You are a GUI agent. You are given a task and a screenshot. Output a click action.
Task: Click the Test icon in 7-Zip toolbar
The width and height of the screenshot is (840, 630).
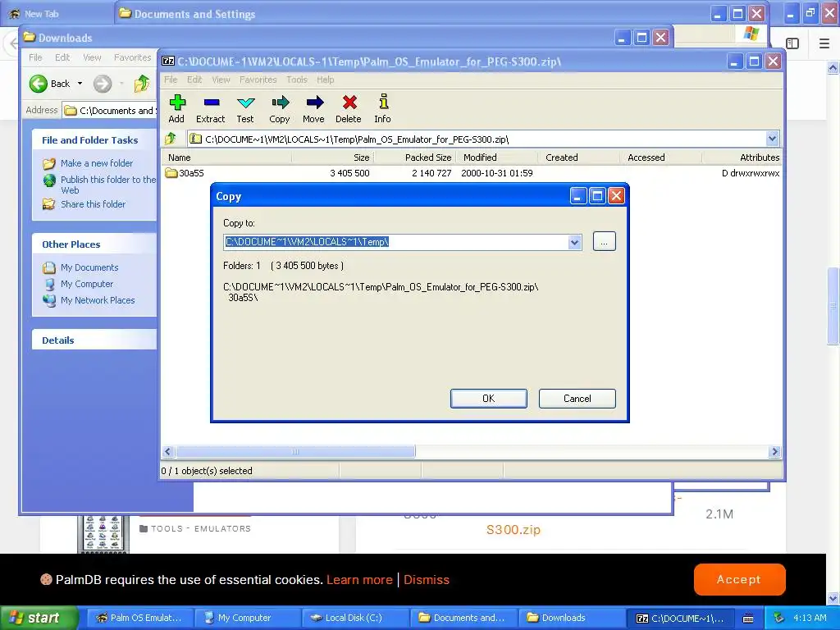245,109
